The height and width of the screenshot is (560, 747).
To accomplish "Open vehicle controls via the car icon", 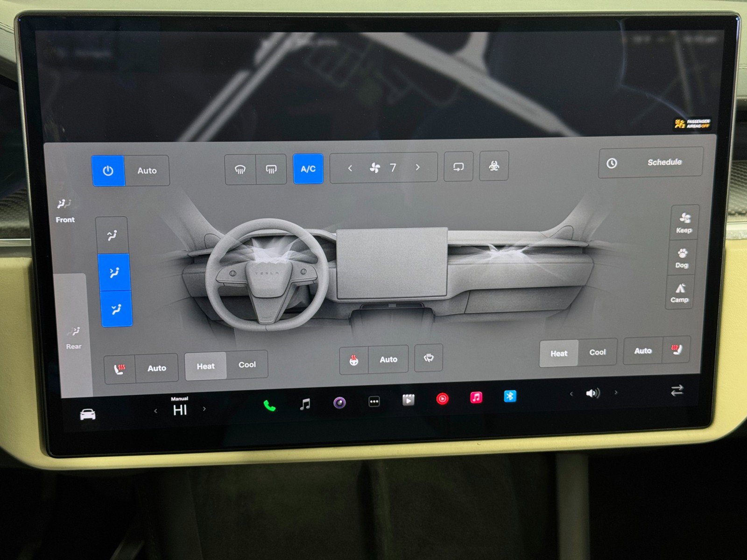I will tap(88, 413).
